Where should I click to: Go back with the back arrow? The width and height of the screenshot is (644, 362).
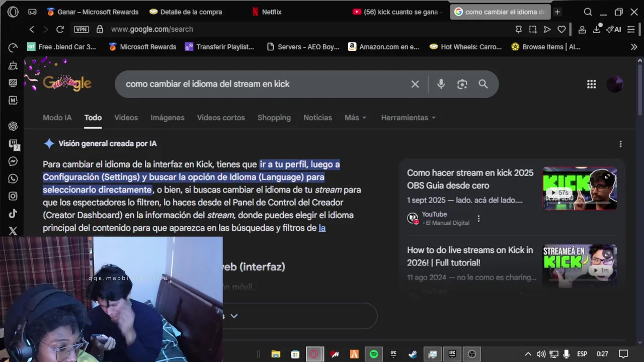pos(32,29)
